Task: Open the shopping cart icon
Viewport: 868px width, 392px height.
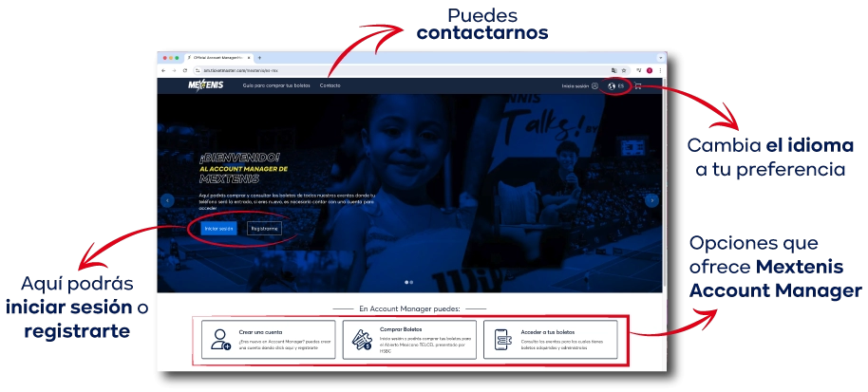Action: 638,86
